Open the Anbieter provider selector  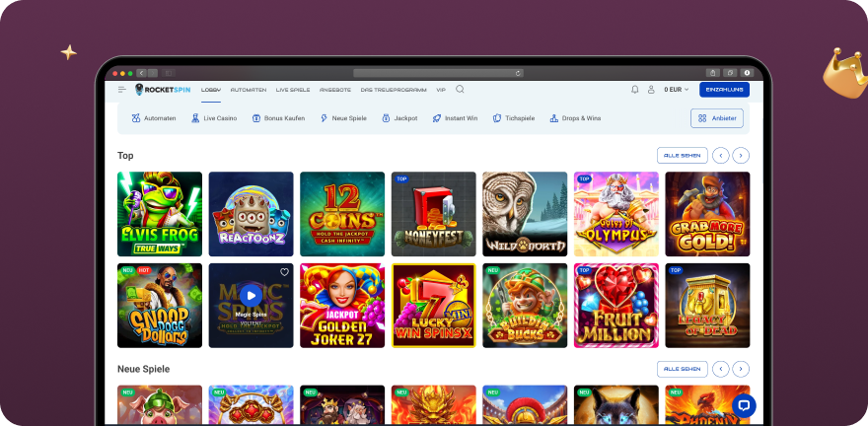(x=717, y=118)
